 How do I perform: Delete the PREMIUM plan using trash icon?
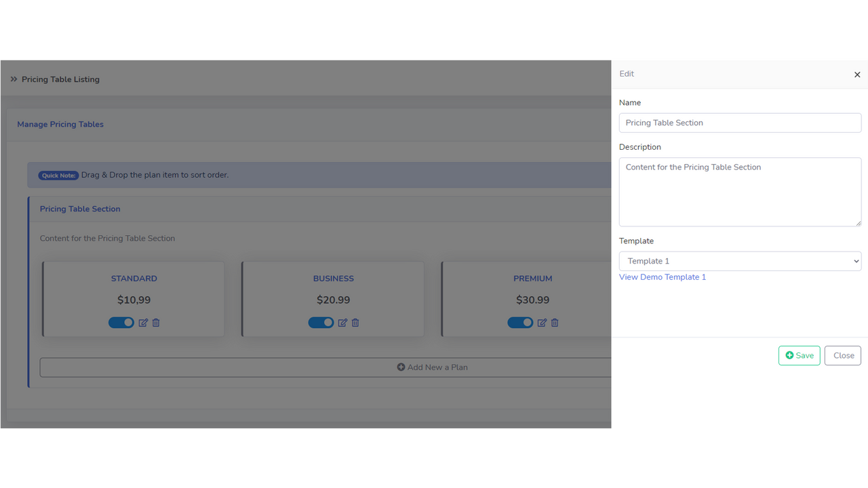coord(554,323)
